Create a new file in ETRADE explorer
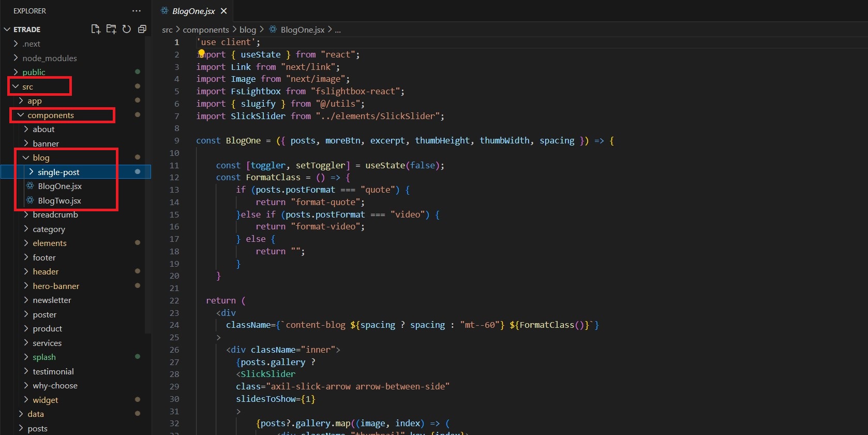The height and width of the screenshot is (435, 868). pos(96,29)
